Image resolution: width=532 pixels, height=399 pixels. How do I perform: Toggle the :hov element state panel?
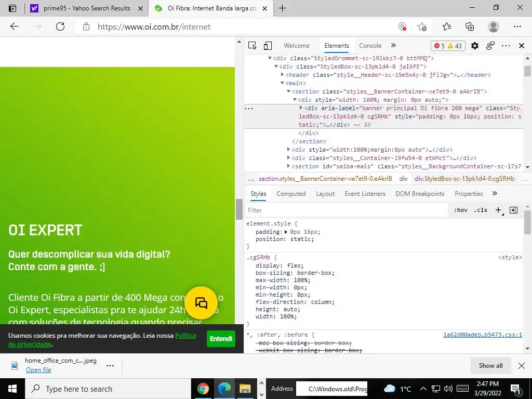(460, 210)
